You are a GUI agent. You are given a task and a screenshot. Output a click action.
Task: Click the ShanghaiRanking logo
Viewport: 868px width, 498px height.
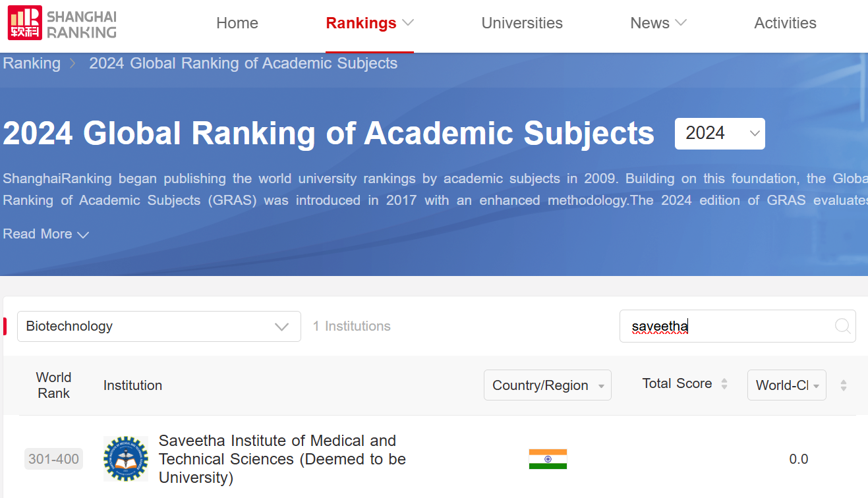point(62,23)
